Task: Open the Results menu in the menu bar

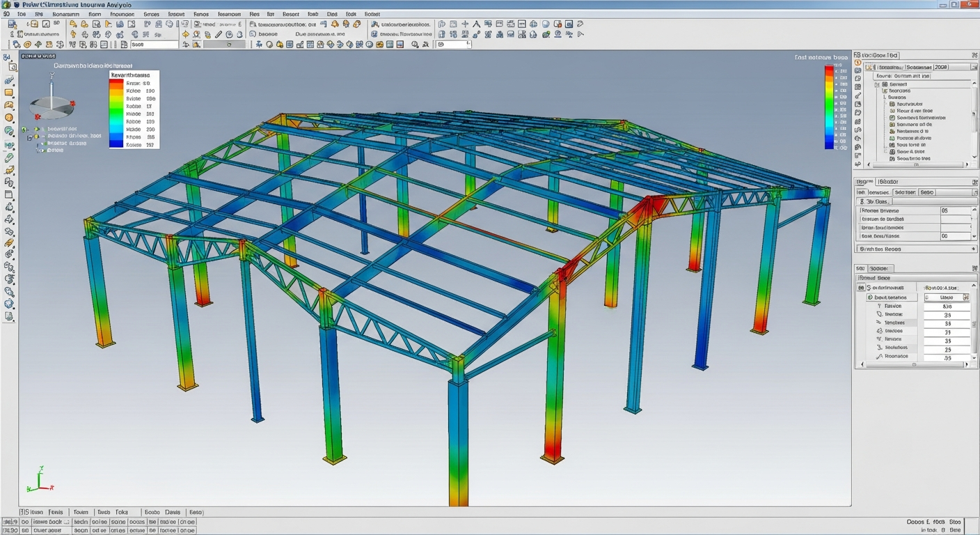Action: pyautogui.click(x=290, y=13)
